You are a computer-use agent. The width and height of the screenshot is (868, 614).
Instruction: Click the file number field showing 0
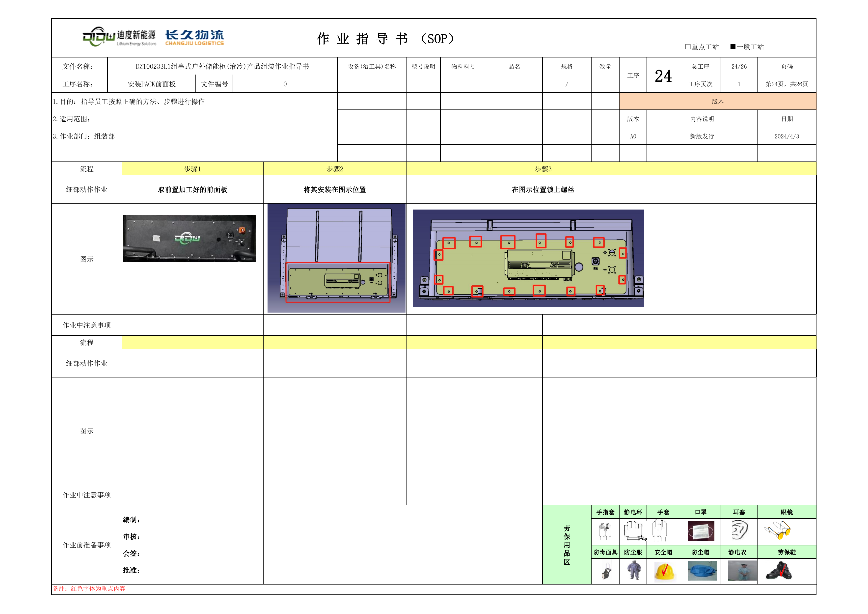pos(285,84)
